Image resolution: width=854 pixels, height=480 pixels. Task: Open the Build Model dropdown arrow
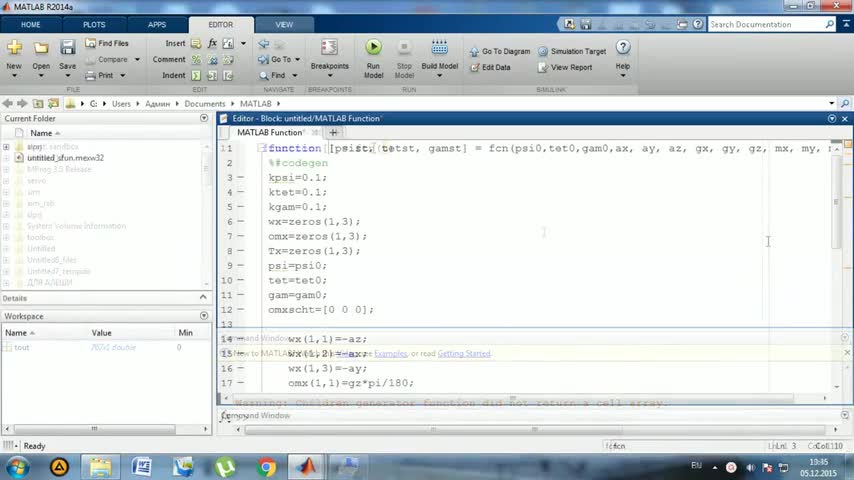[x=440, y=76]
